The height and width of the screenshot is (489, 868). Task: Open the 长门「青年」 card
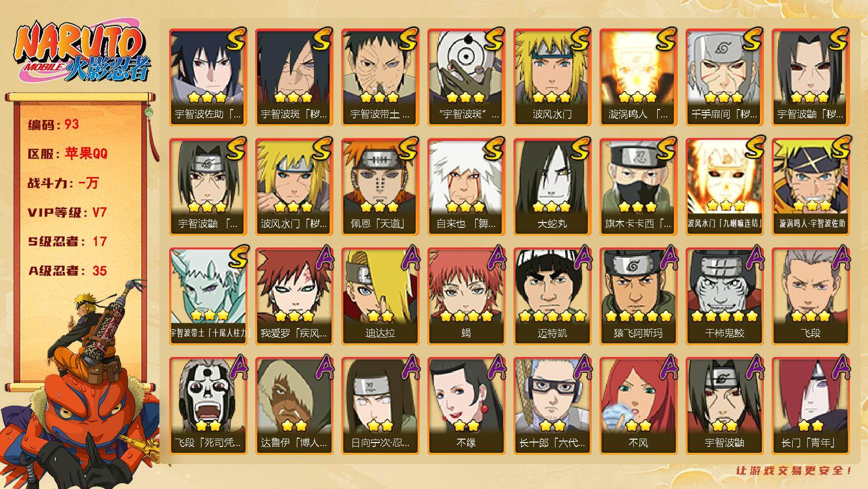pos(810,406)
